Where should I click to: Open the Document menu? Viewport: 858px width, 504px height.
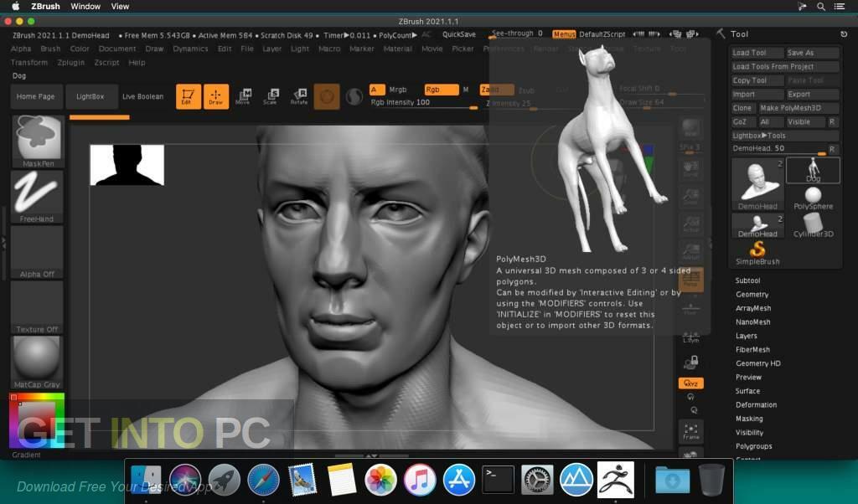(117, 49)
